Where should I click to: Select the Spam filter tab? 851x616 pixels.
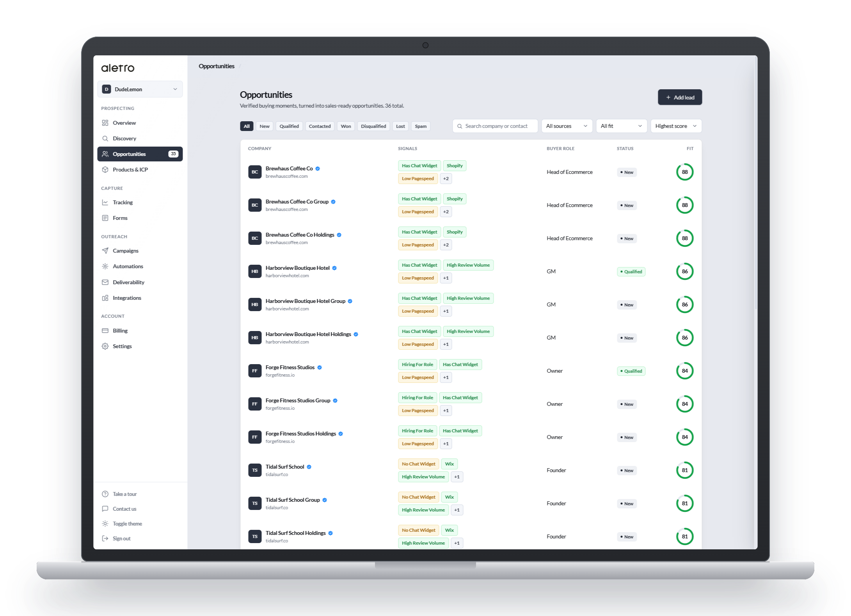[x=421, y=126]
